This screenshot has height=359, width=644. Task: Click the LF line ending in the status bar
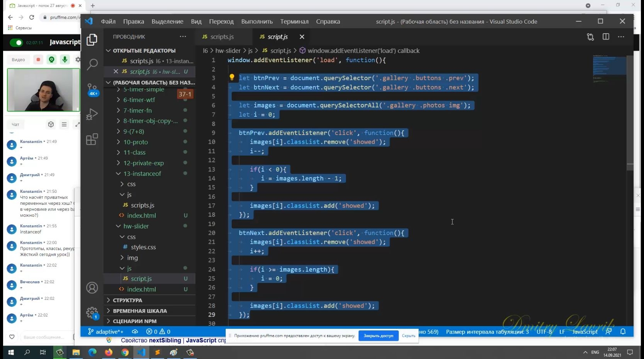click(562, 332)
